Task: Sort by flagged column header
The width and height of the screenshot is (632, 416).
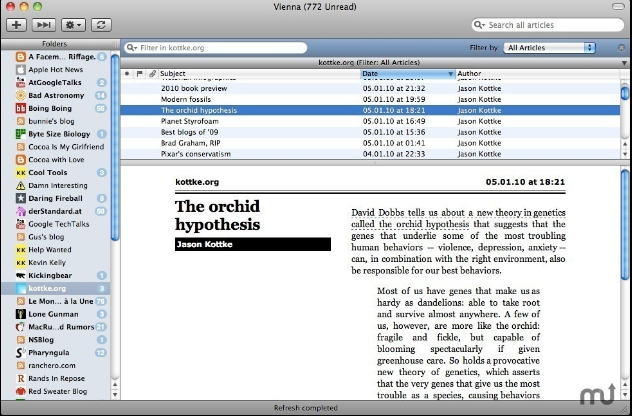Action: pyautogui.click(x=139, y=73)
